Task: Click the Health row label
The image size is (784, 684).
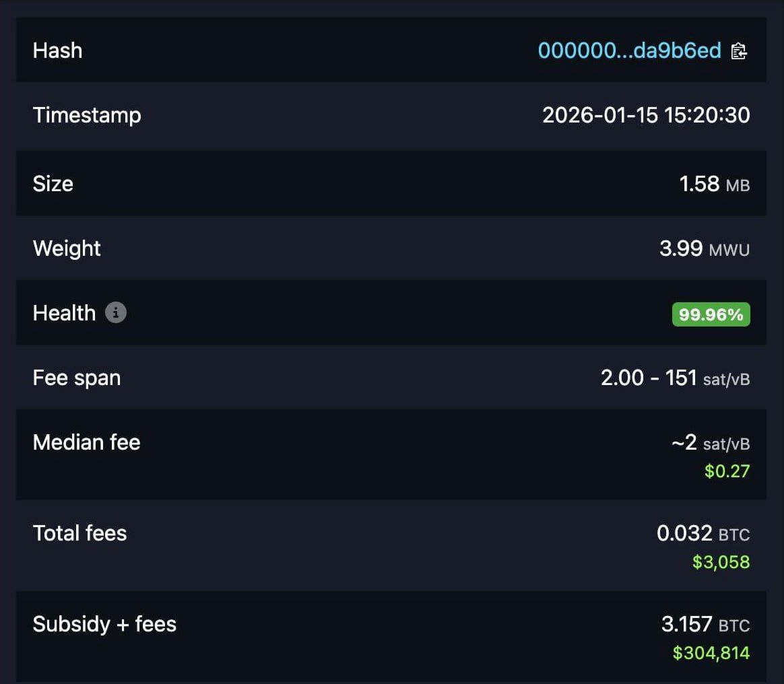Action: pos(64,313)
